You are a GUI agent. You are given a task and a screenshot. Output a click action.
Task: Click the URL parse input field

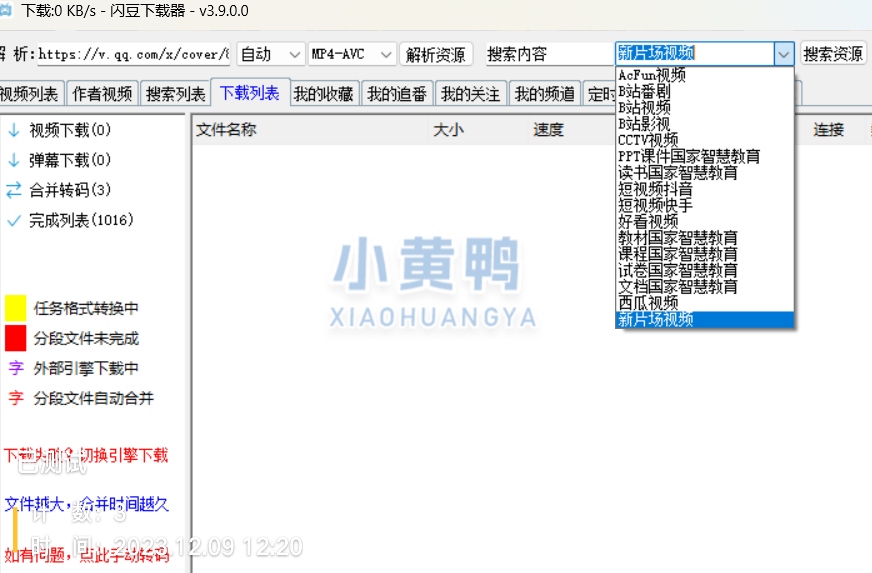click(x=133, y=55)
